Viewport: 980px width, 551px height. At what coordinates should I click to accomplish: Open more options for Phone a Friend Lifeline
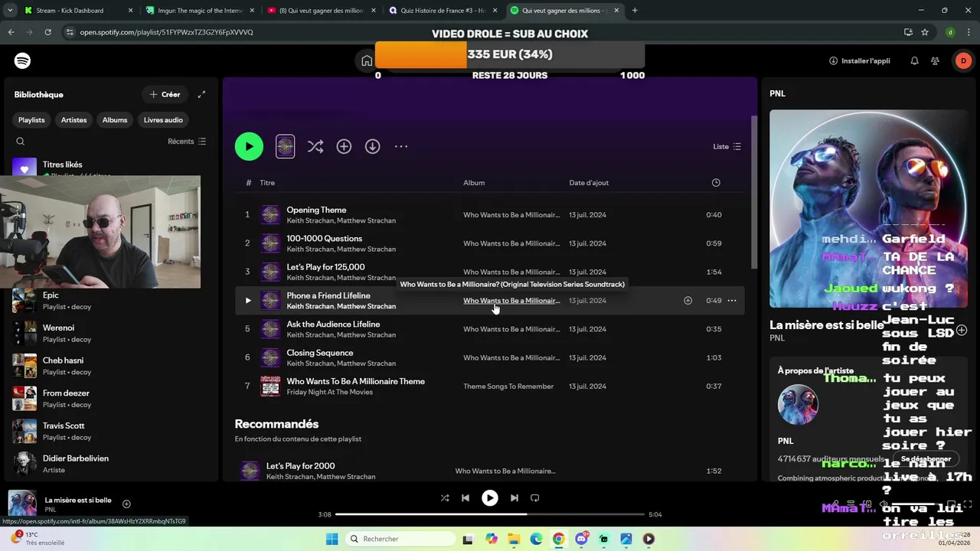coord(732,301)
